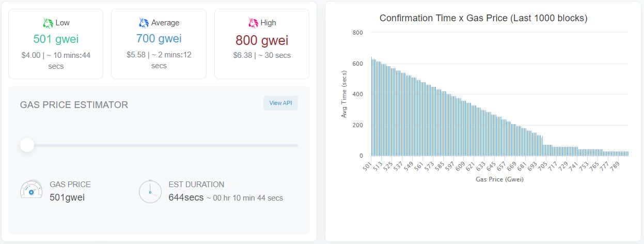Viewport: 644px width, 244px height.
Task: Click the clock icon next to Est Duration
Action: 150,191
